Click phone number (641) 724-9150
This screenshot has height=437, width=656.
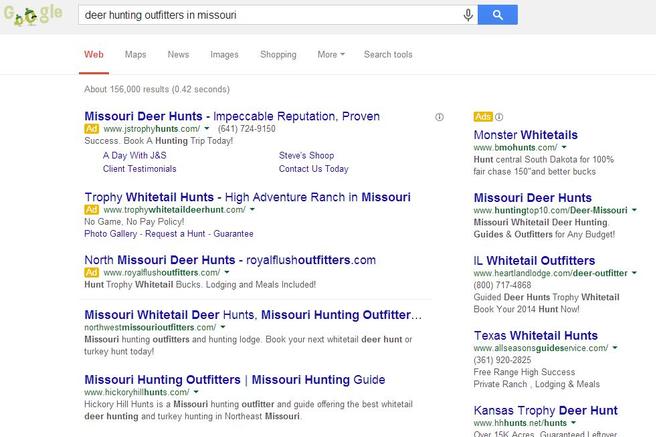click(246, 129)
